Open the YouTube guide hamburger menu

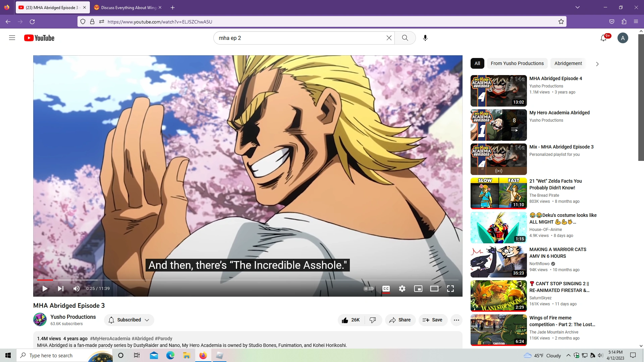[12, 38]
